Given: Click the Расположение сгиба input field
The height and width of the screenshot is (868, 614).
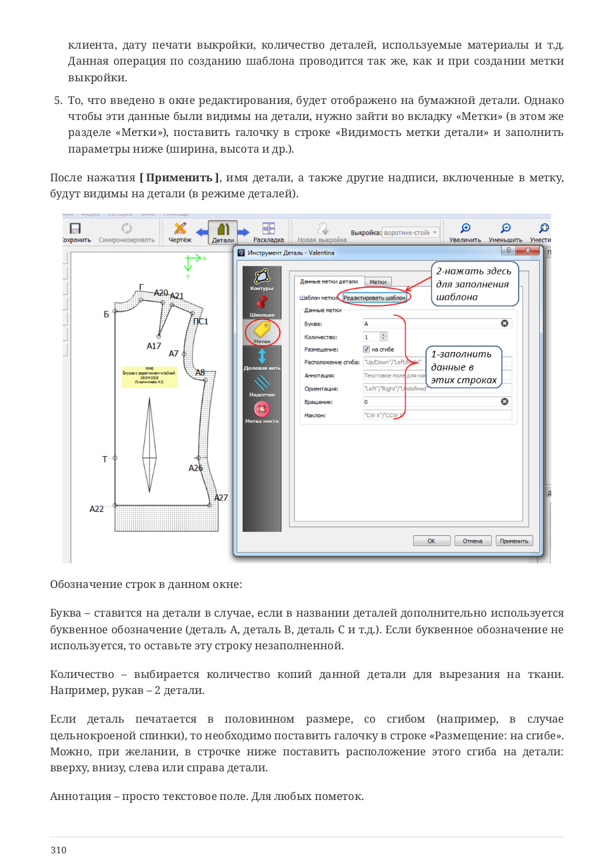Looking at the screenshot, I should pos(437,362).
